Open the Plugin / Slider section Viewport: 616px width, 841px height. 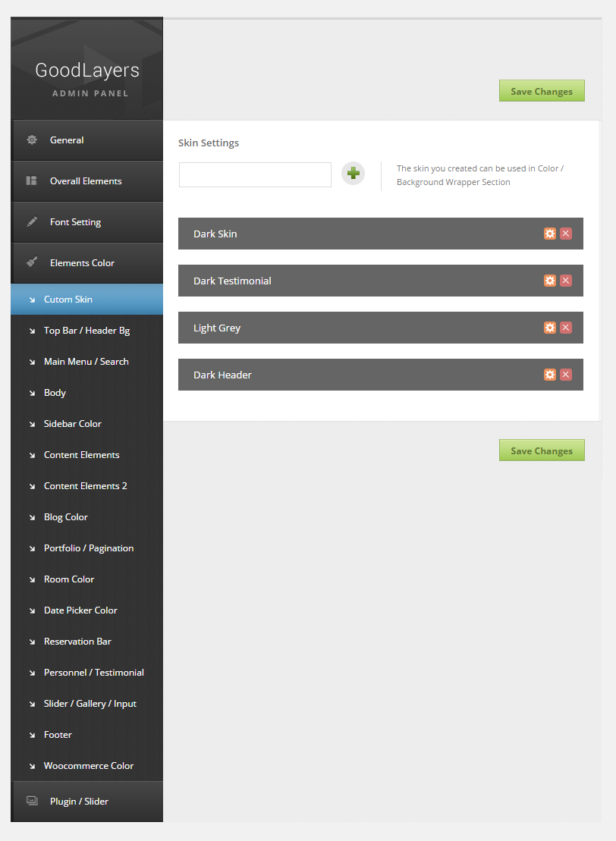[x=87, y=802]
